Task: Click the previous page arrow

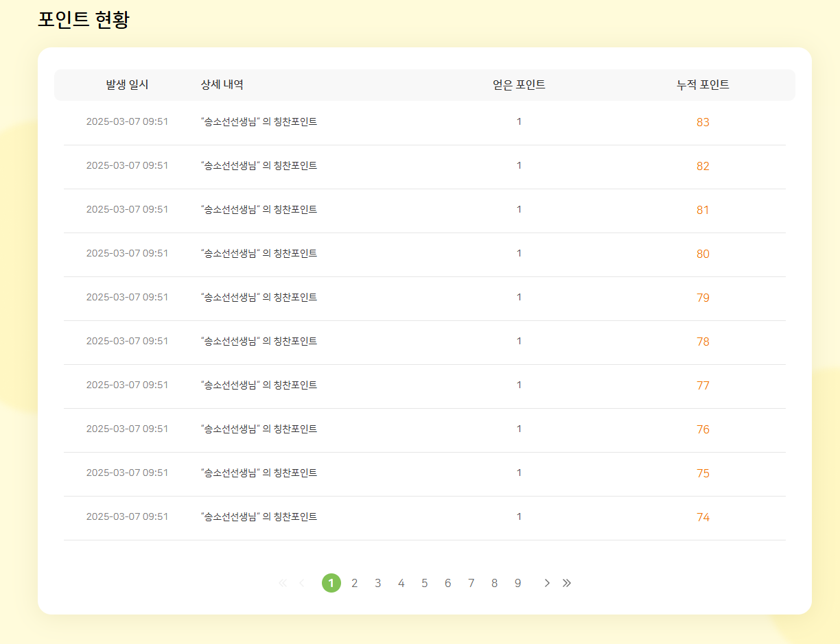Action: [301, 583]
